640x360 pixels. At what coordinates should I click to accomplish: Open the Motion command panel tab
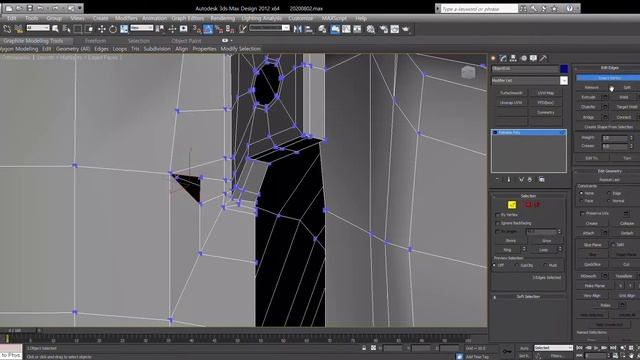tap(523, 58)
